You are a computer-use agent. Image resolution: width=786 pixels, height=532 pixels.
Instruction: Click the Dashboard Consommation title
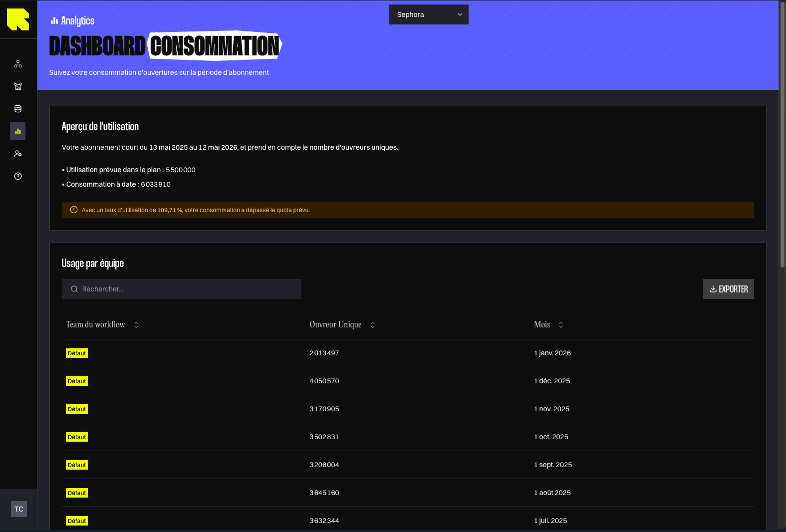click(x=166, y=46)
